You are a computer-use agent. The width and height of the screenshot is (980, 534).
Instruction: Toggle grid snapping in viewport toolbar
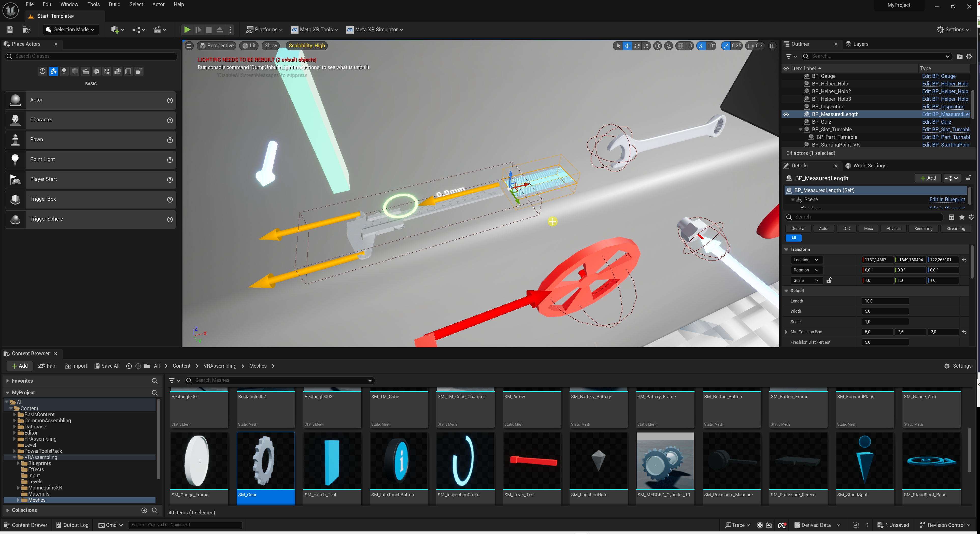coord(680,46)
